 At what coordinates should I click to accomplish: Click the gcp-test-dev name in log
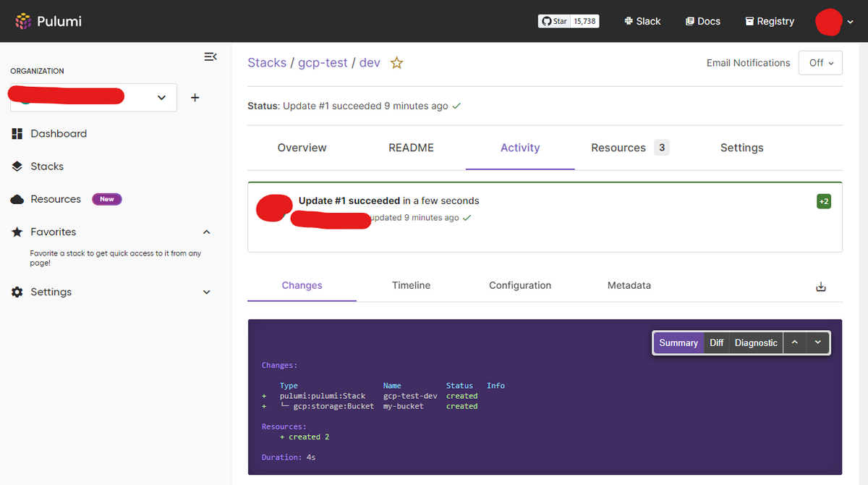410,396
